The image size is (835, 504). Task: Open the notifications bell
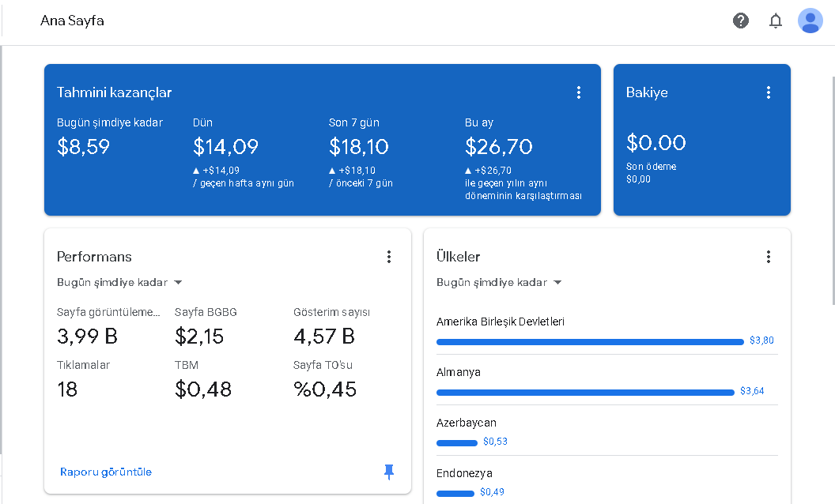click(776, 21)
